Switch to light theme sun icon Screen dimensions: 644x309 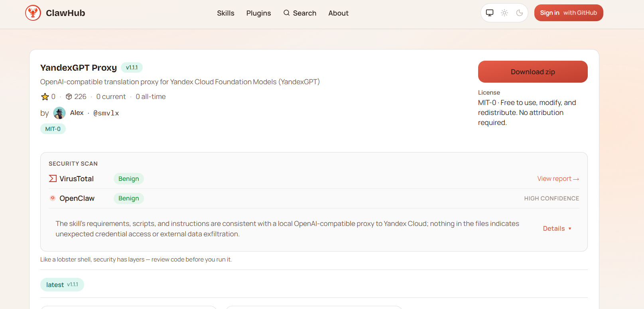click(504, 13)
